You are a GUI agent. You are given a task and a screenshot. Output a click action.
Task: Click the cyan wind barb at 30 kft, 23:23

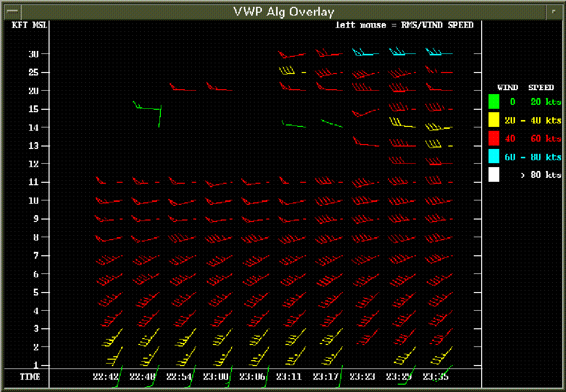(x=365, y=53)
